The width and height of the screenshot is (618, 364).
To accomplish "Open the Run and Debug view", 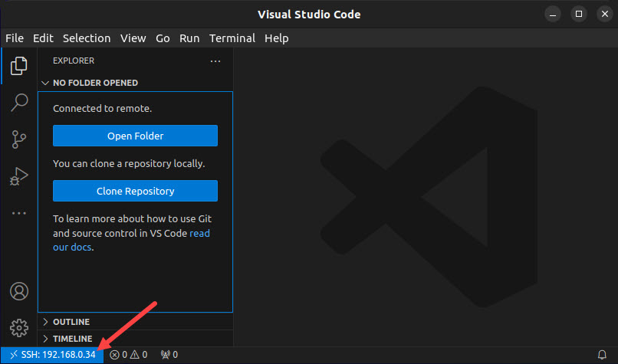I will [18, 176].
